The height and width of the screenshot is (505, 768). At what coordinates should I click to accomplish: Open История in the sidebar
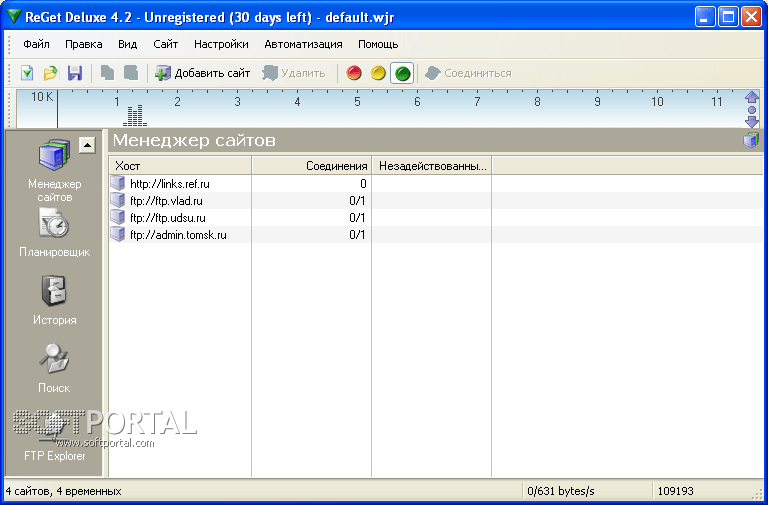pyautogui.click(x=54, y=301)
